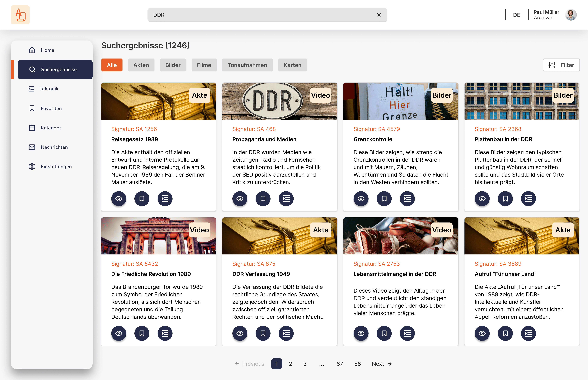This screenshot has height=380, width=588.
Task: Jump to results page 68
Action: (357, 364)
